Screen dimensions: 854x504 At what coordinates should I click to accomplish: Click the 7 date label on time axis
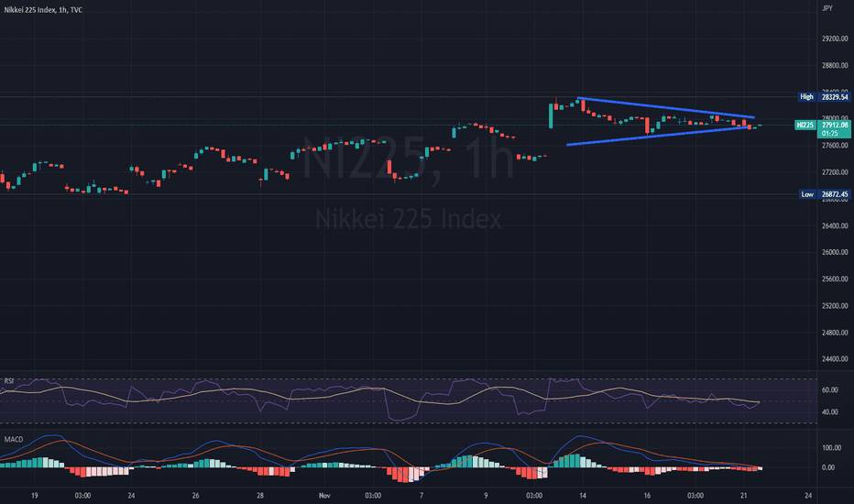click(422, 495)
